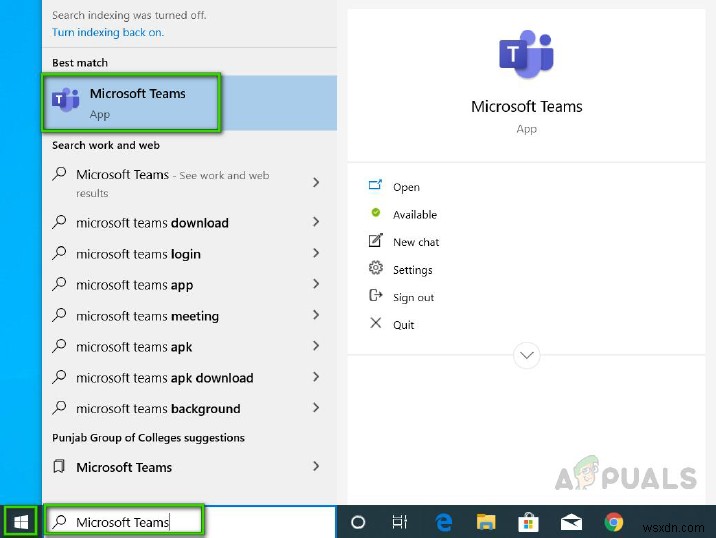Expand arrow for Microsoft Teams web results
The image size is (716, 538).
[316, 183]
